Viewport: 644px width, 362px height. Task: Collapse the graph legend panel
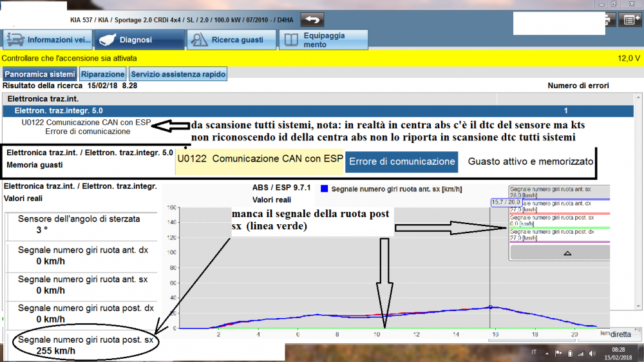[567, 254]
